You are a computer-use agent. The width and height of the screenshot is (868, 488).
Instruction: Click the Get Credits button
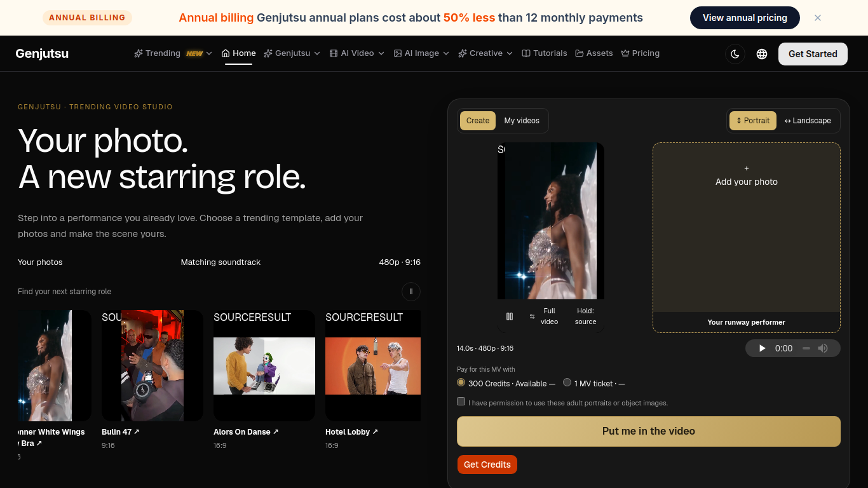tap(487, 464)
